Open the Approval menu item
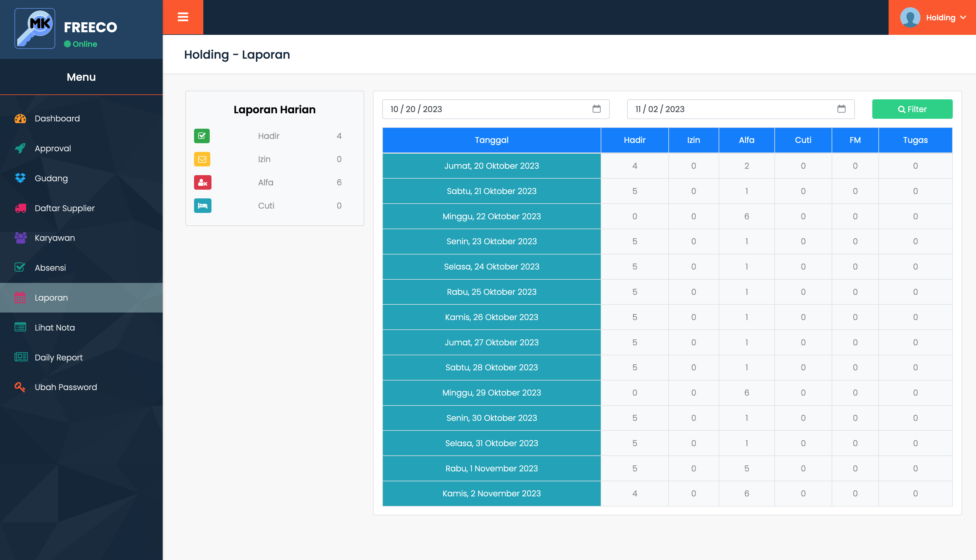The image size is (976, 560). point(81,148)
